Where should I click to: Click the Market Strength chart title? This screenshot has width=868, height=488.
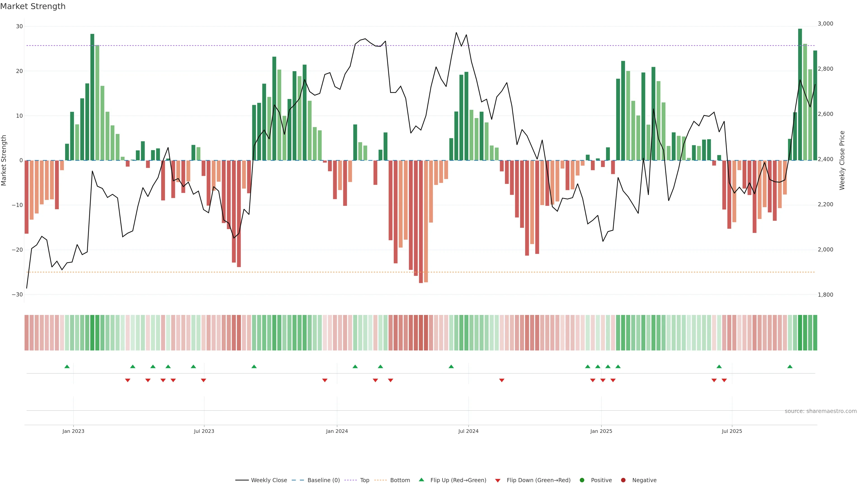pos(33,6)
